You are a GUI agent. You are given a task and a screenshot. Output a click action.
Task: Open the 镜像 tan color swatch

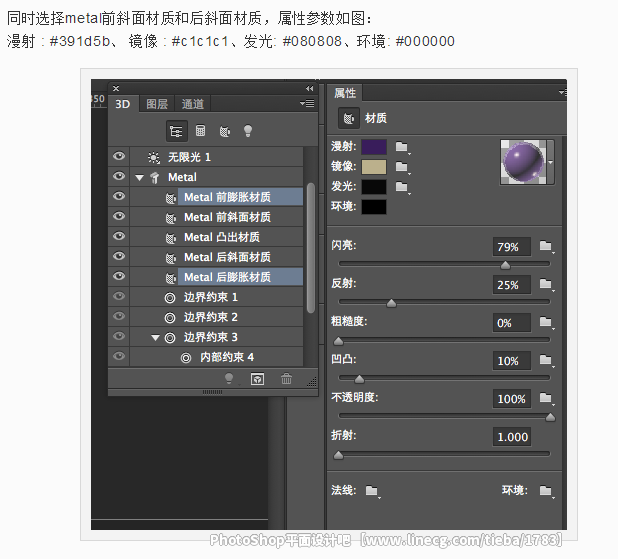374,167
